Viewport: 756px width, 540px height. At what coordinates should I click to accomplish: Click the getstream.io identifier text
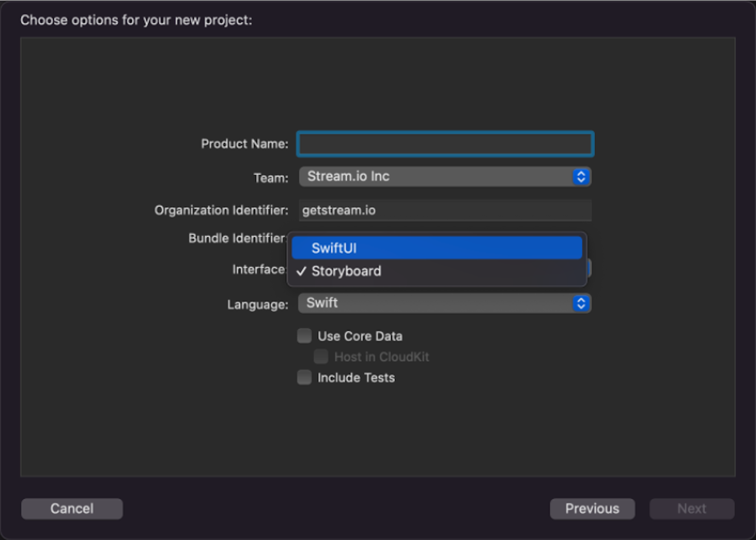tap(338, 210)
